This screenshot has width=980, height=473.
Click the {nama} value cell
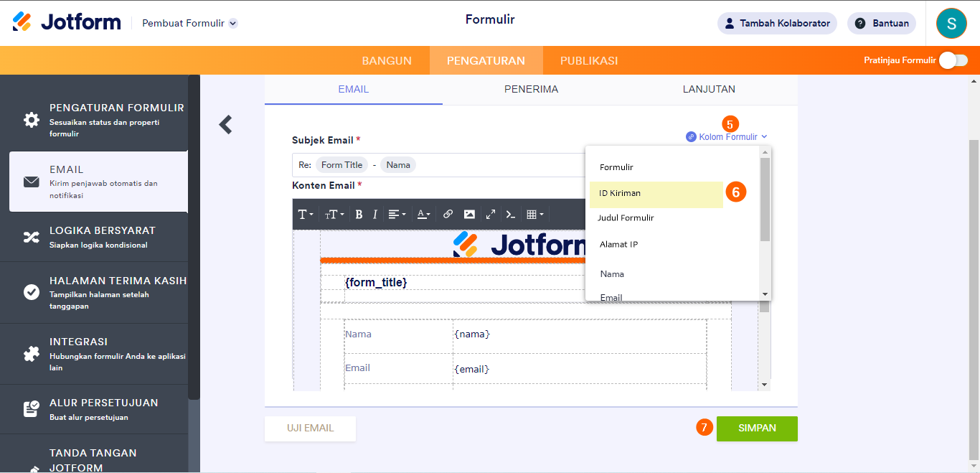(x=580, y=334)
